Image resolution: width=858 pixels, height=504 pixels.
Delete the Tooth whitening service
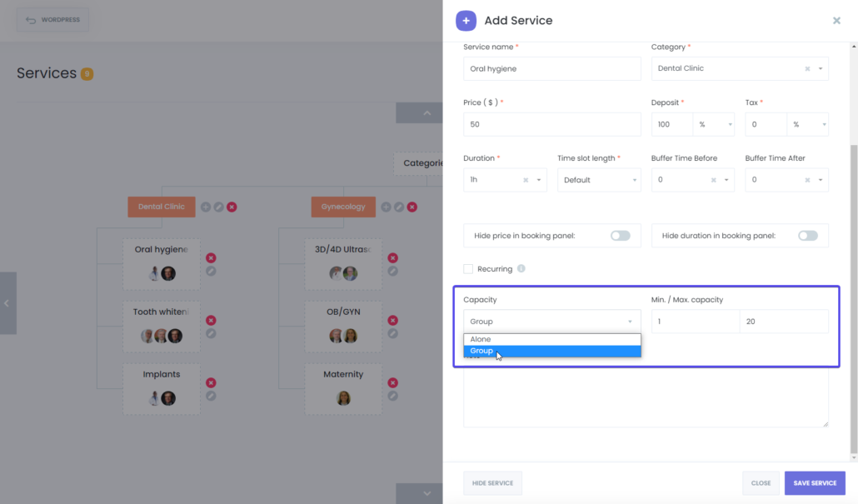(x=211, y=320)
